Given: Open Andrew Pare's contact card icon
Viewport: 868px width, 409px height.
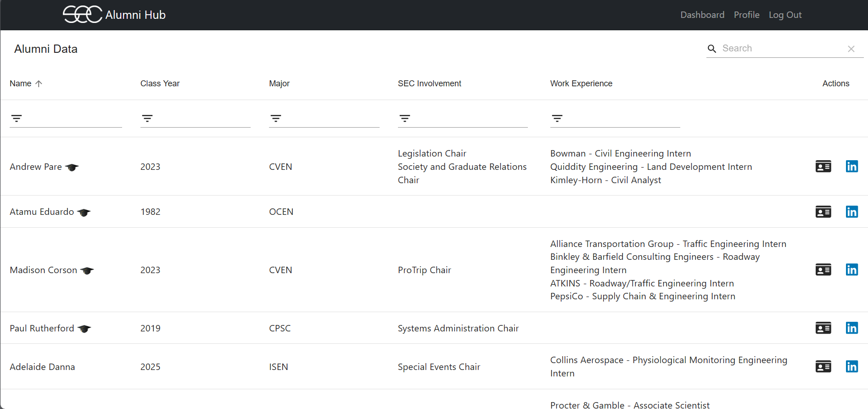Looking at the screenshot, I should pos(823,167).
